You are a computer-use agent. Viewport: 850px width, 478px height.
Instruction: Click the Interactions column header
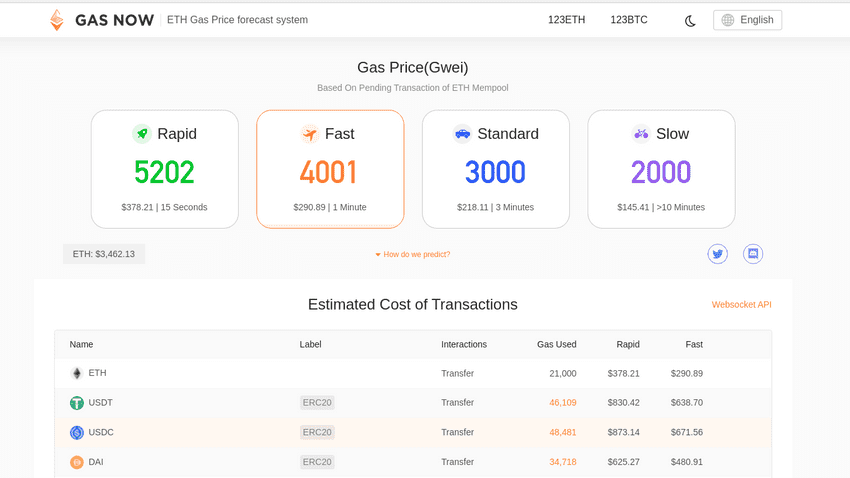pos(464,344)
